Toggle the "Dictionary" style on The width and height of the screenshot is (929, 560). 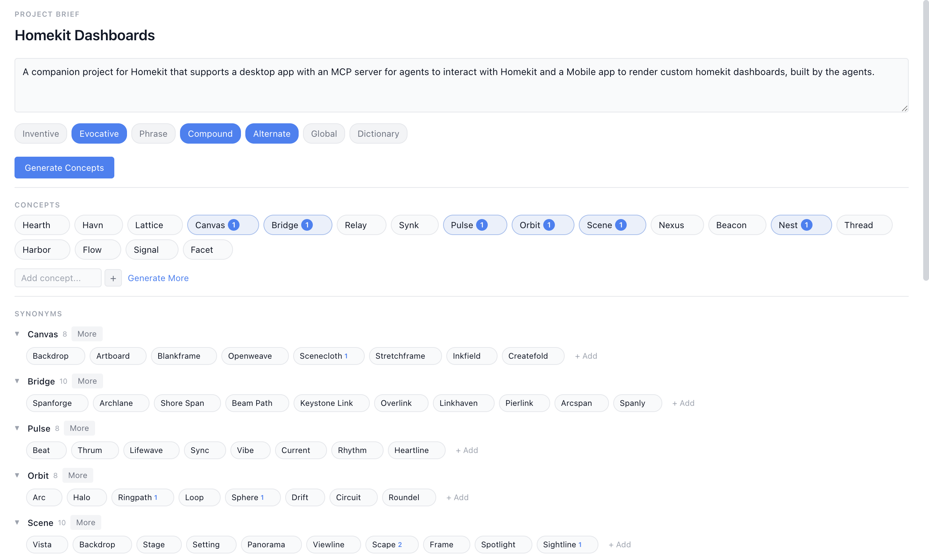pos(378,133)
